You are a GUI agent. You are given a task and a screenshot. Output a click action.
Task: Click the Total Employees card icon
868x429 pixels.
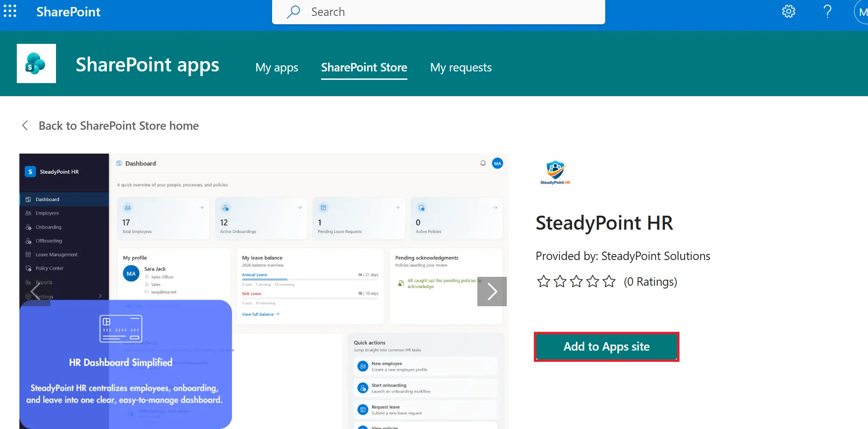click(127, 208)
